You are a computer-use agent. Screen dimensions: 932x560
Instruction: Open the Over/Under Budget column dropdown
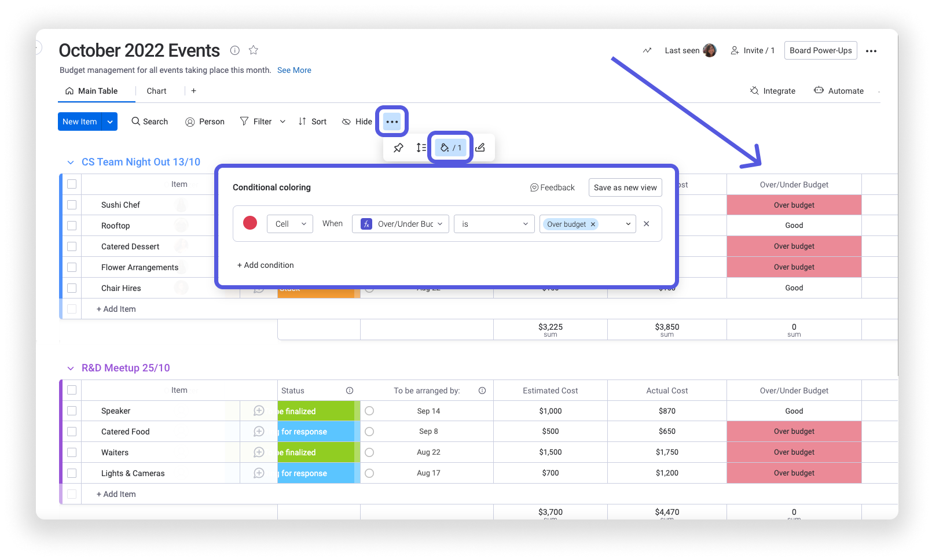click(401, 224)
